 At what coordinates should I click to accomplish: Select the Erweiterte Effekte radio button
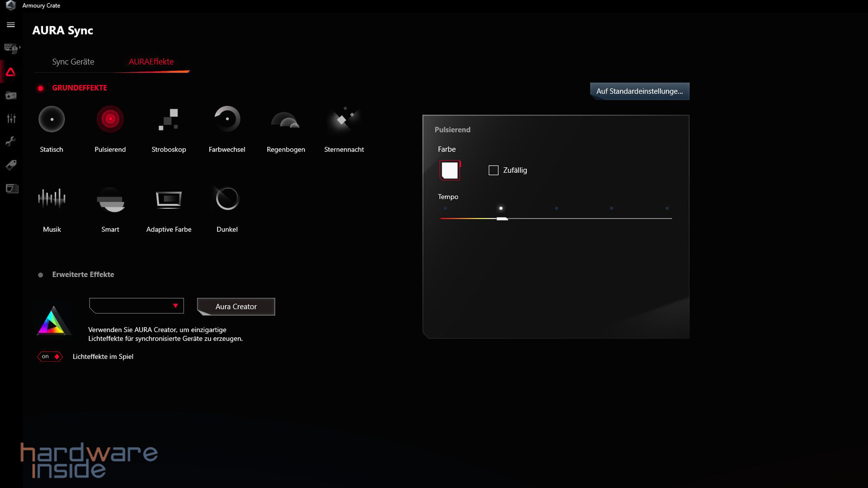[41, 275]
